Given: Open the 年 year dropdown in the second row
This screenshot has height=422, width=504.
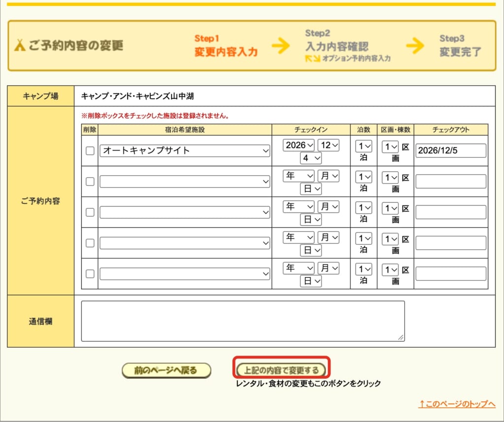Looking at the screenshot, I should point(299,176).
